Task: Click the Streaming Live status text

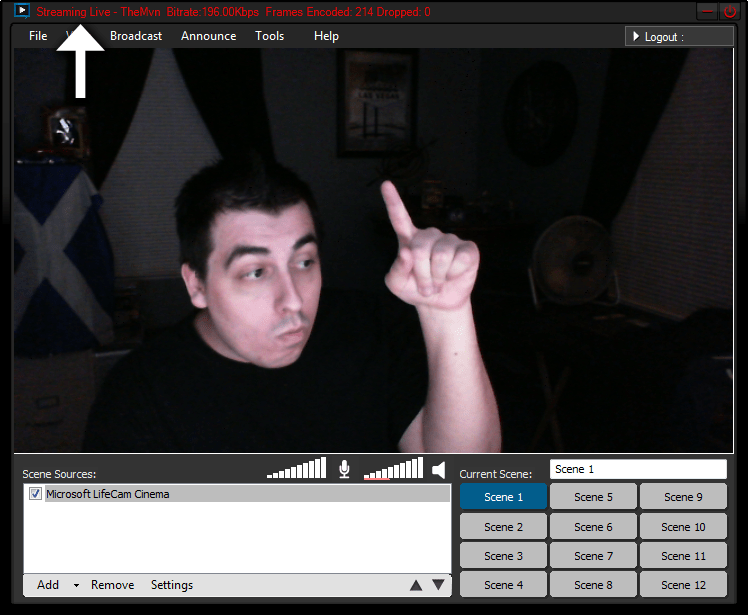Action: coord(73,12)
